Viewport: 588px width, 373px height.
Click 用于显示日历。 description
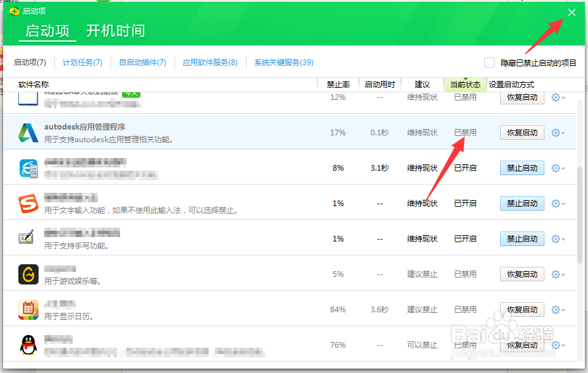coord(69,316)
